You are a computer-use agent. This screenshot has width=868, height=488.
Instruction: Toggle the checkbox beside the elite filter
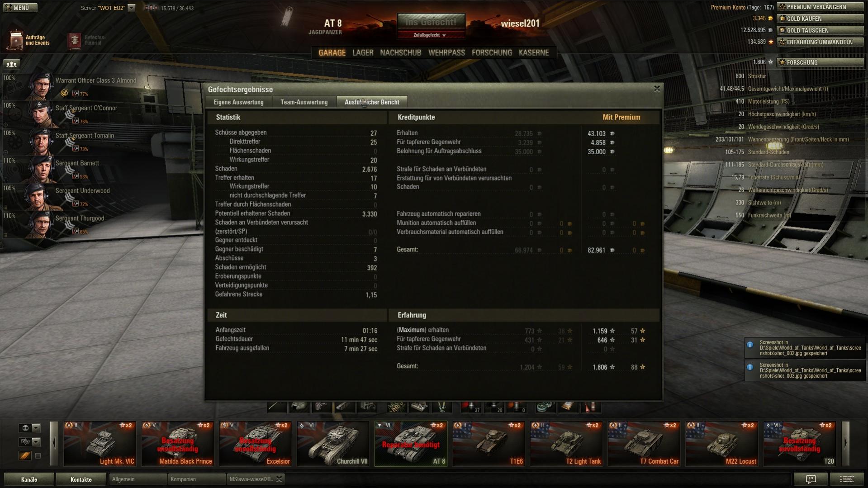[x=38, y=456]
